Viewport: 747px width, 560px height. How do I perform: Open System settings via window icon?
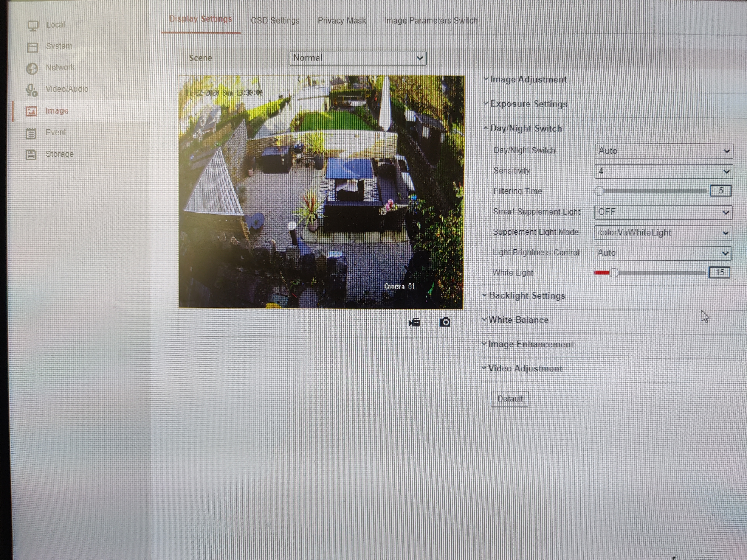coord(32,47)
